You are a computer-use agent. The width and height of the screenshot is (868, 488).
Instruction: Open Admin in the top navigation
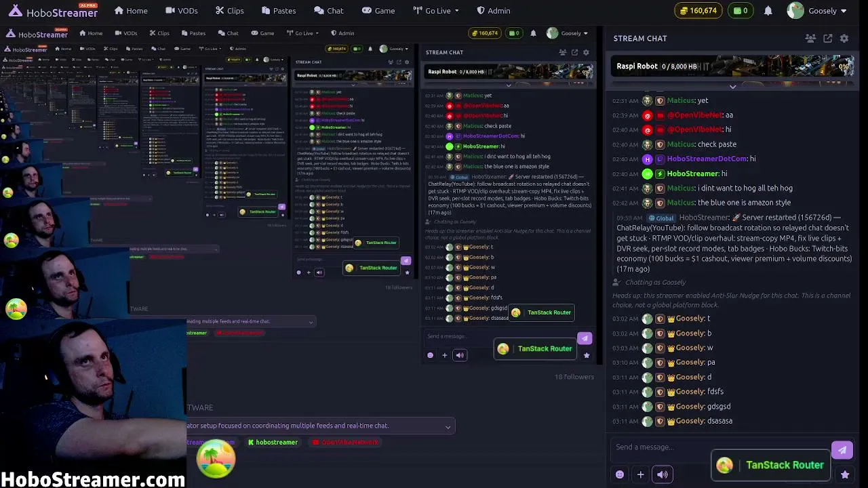493,11
